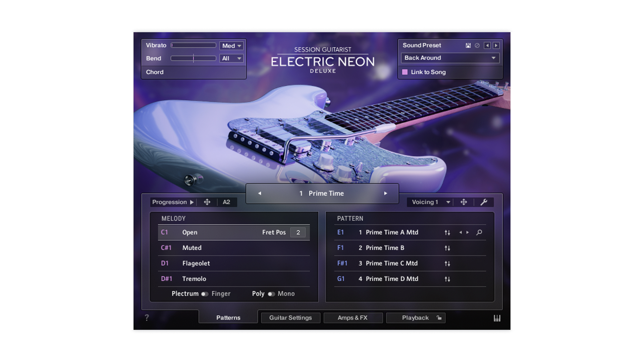The height and width of the screenshot is (362, 644).
Task: Select Flageolet melody articulation
Action: tap(234, 263)
